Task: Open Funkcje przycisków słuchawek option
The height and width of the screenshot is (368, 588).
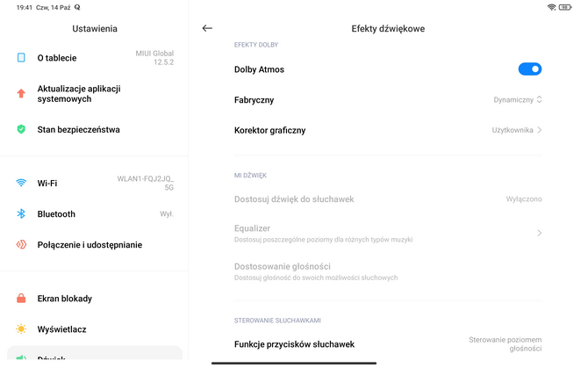Action: click(388, 344)
